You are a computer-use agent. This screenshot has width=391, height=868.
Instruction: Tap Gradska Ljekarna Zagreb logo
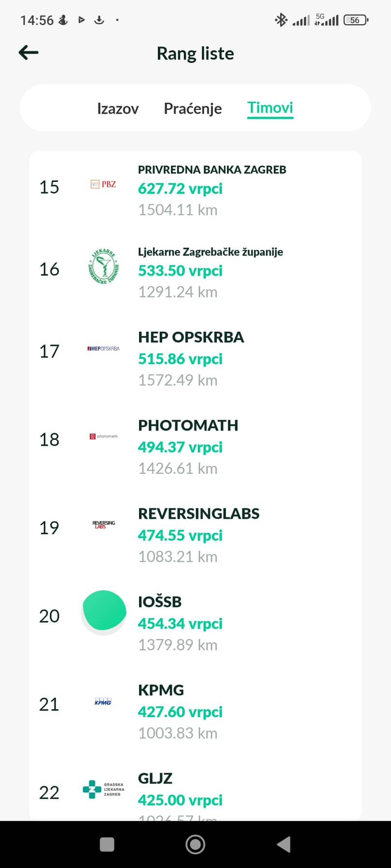[103, 789]
